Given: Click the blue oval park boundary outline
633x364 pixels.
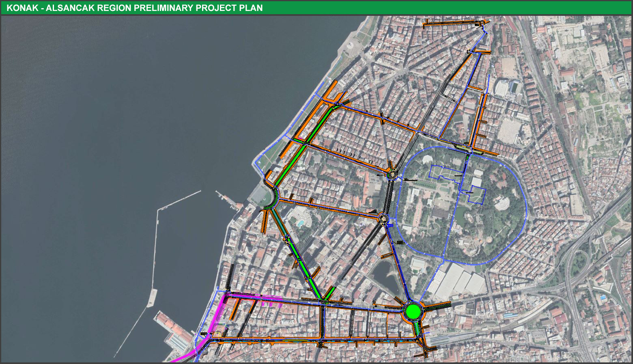Looking at the screenshot, I should tap(461, 205).
